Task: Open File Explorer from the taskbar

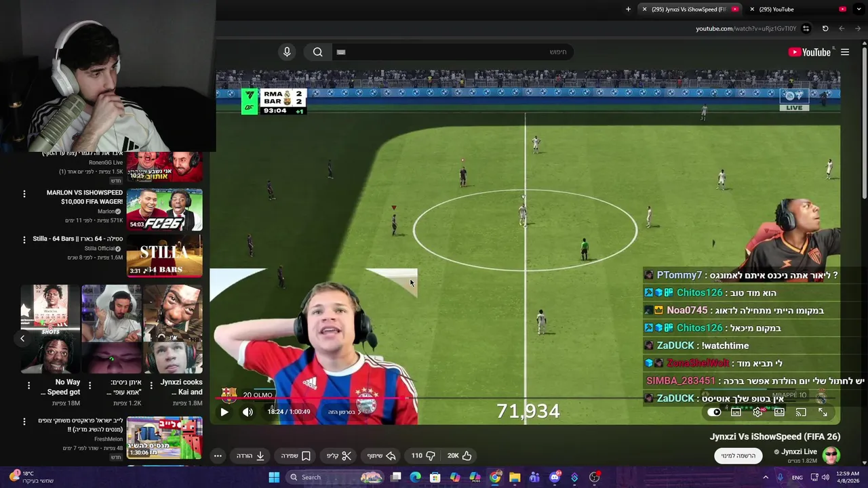Action: click(x=515, y=477)
